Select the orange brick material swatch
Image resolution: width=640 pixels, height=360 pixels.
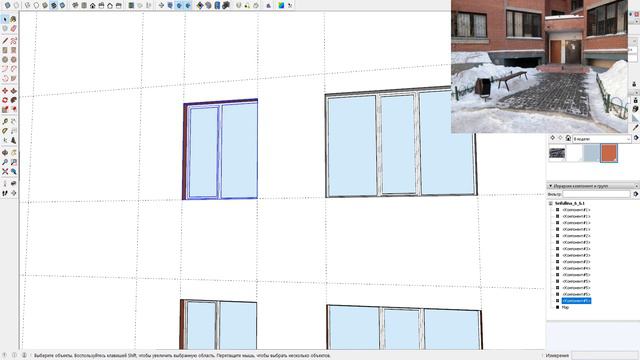click(x=609, y=153)
